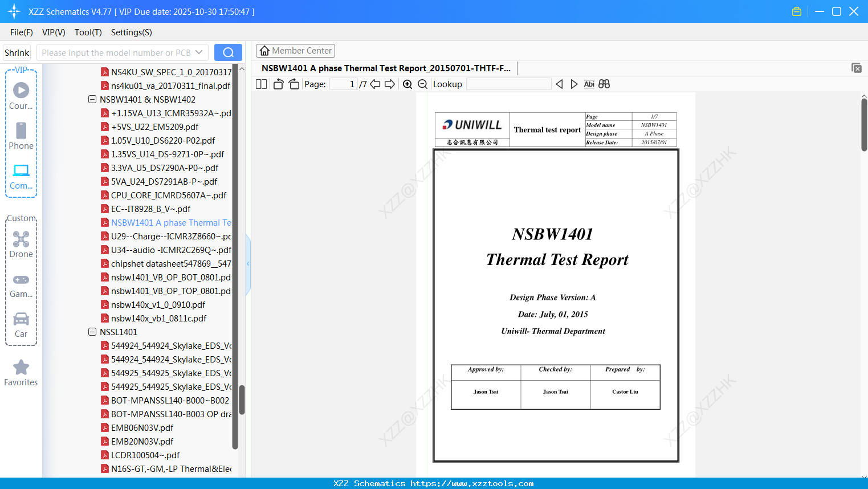The height and width of the screenshot is (489, 868).
Task: Open 1.35VS_U14_DS-9271-0P~.pdf
Action: [168, 154]
